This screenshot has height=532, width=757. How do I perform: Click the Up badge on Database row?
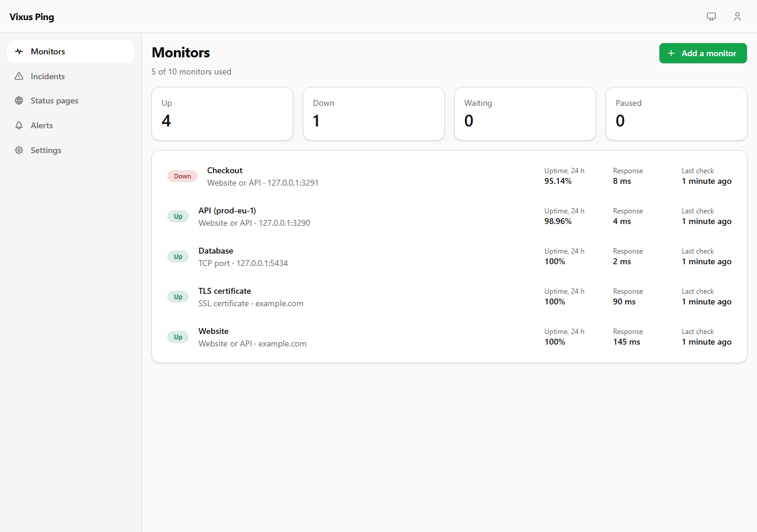178,257
